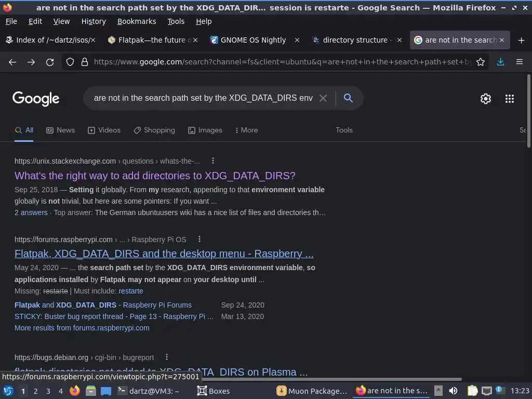Switch to workspace 4 in the taskbar
Image resolution: width=532 pixels, height=399 pixels.
click(61, 391)
